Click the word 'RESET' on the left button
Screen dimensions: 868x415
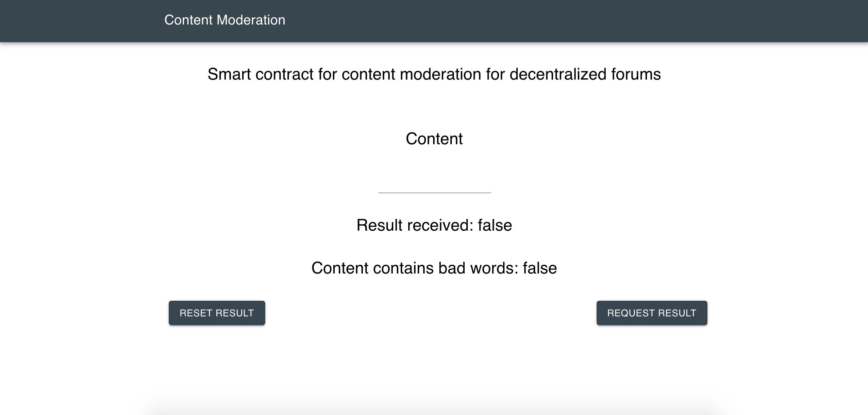point(196,313)
